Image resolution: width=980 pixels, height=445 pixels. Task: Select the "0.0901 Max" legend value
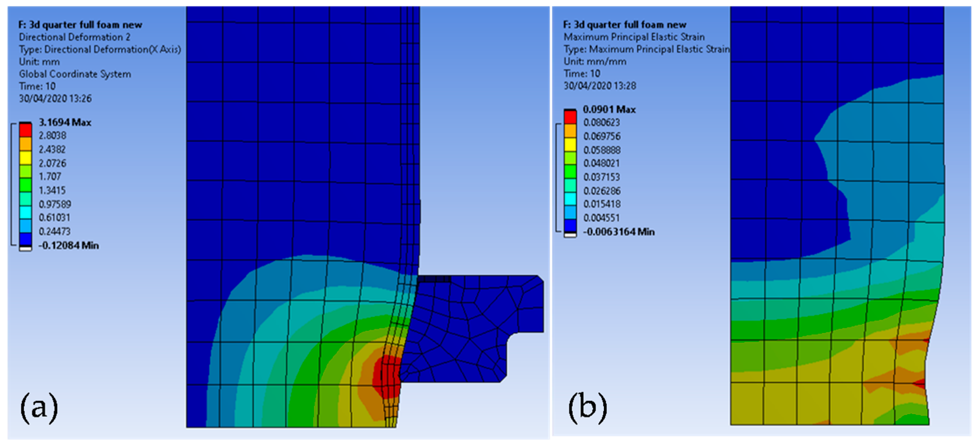pyautogui.click(x=610, y=110)
